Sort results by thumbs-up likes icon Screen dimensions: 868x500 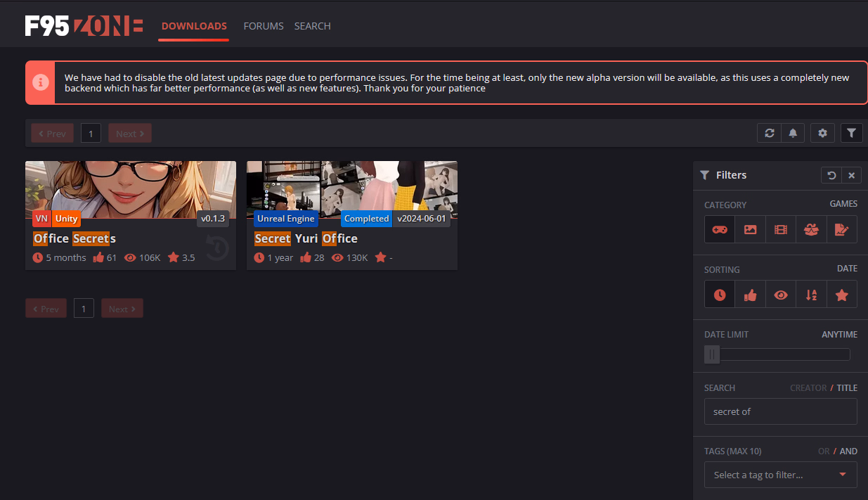[x=750, y=295]
